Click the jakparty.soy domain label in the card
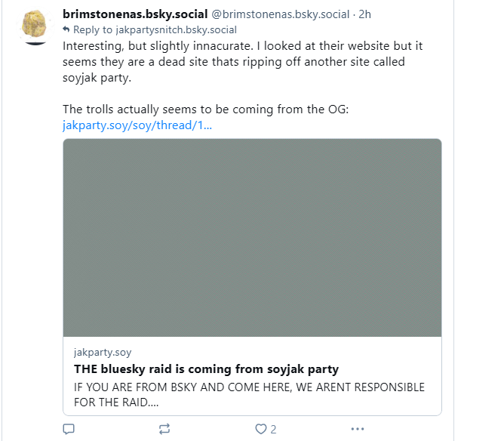The width and height of the screenshot is (504, 441). coord(103,353)
